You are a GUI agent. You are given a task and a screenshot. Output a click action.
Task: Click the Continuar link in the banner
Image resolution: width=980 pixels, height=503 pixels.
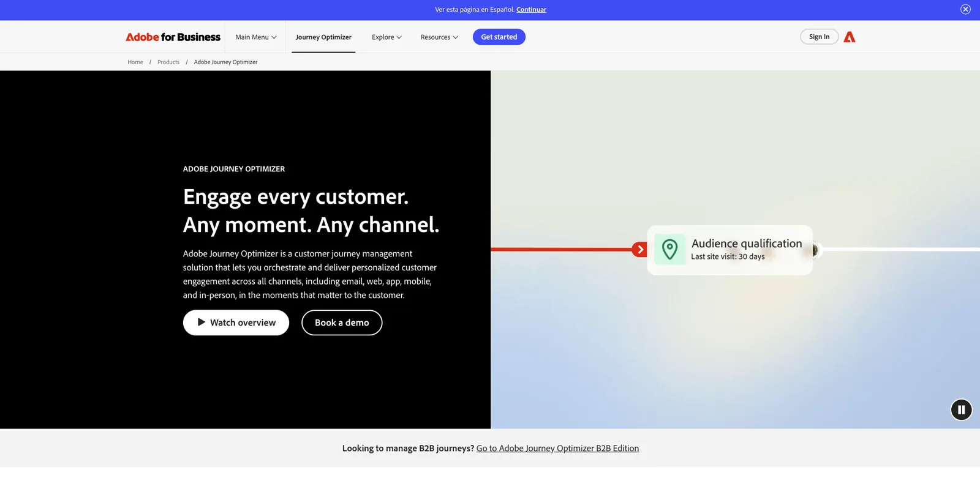point(531,10)
